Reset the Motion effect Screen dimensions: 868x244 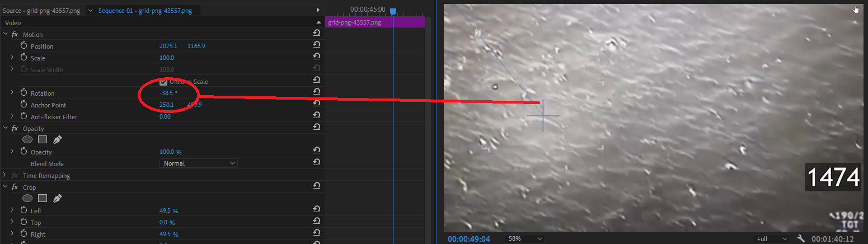pyautogui.click(x=317, y=34)
